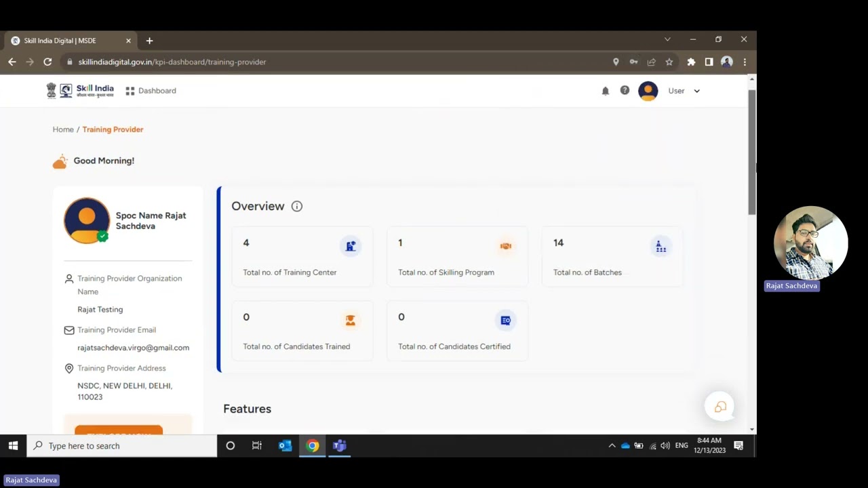Expand the User dropdown chevron

click(696, 91)
